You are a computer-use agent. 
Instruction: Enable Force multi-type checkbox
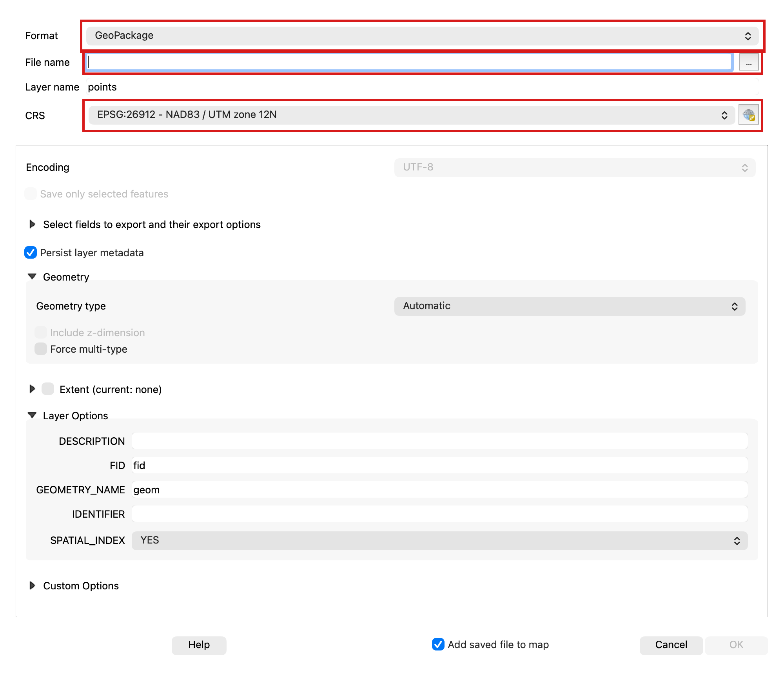41,349
